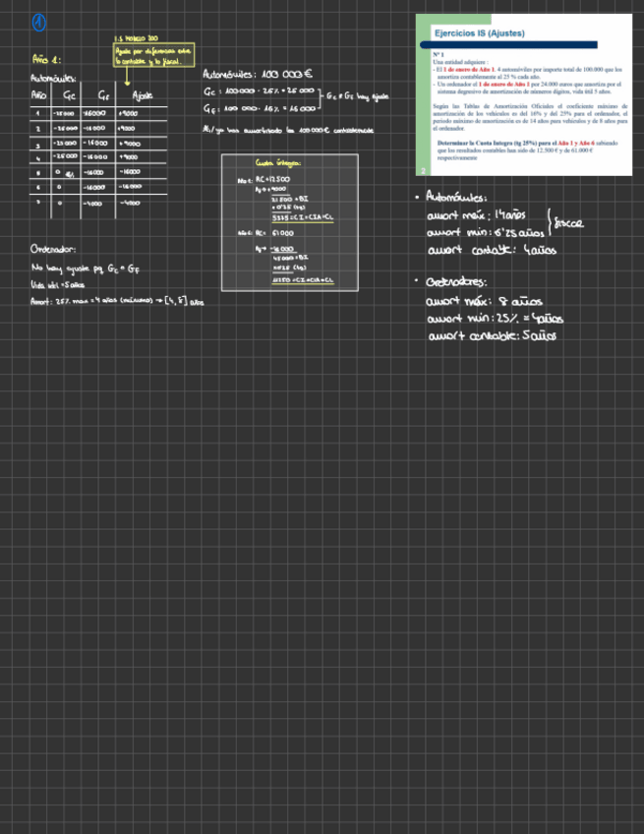Click the "Ajuste" table column header
Screen dimensions: 644x834
[142, 95]
